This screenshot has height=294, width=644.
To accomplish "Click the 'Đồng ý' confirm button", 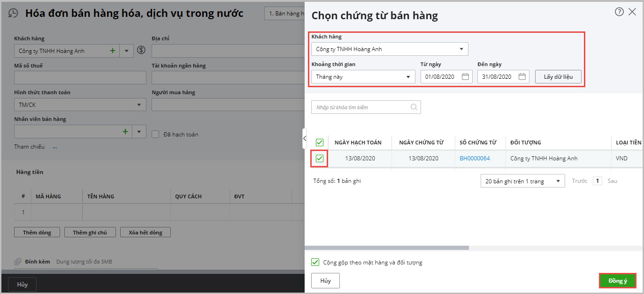I will click(x=618, y=280).
